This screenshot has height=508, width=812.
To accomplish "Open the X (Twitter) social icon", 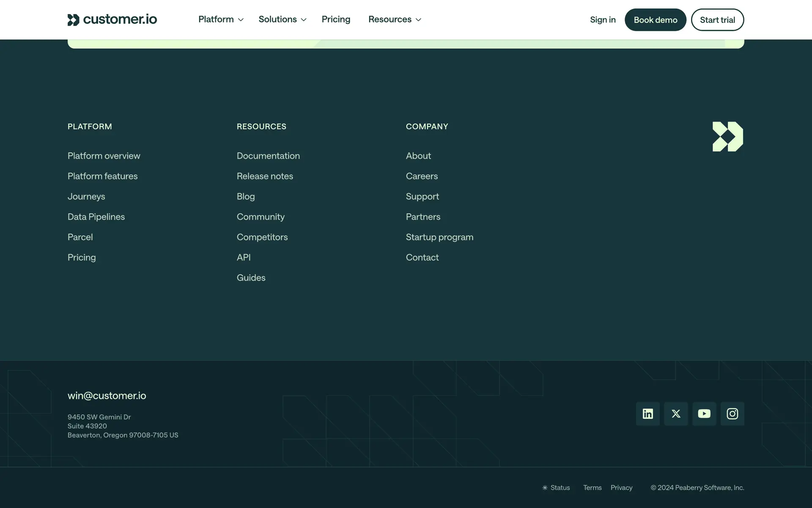I will 676,414.
